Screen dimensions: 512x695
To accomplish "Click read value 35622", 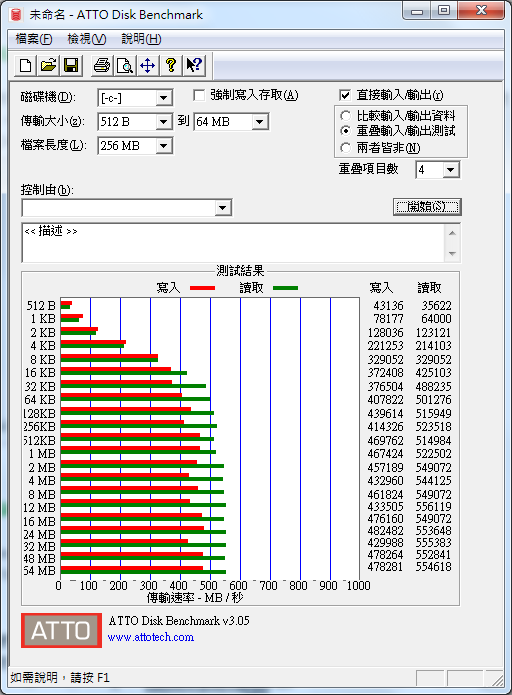I will point(436,306).
